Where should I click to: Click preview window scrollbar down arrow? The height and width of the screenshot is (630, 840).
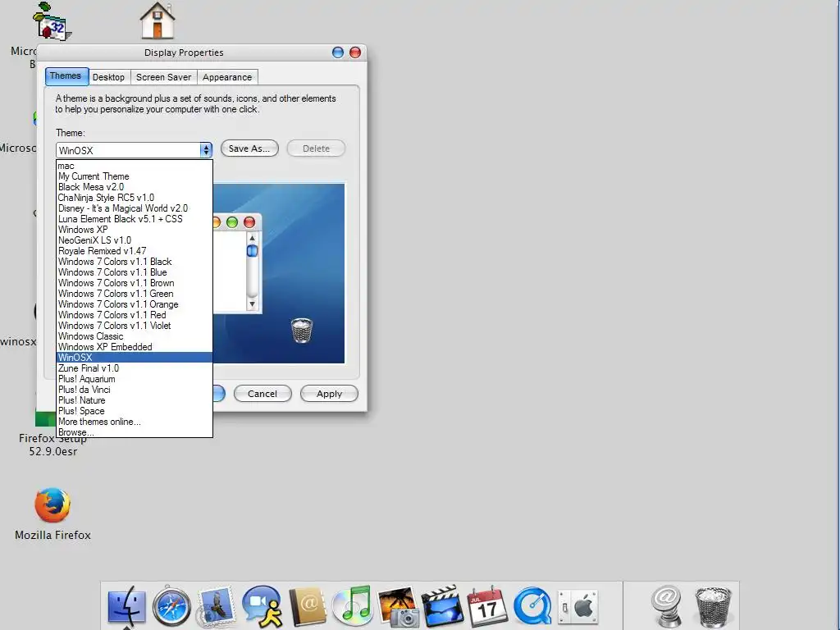click(x=253, y=304)
